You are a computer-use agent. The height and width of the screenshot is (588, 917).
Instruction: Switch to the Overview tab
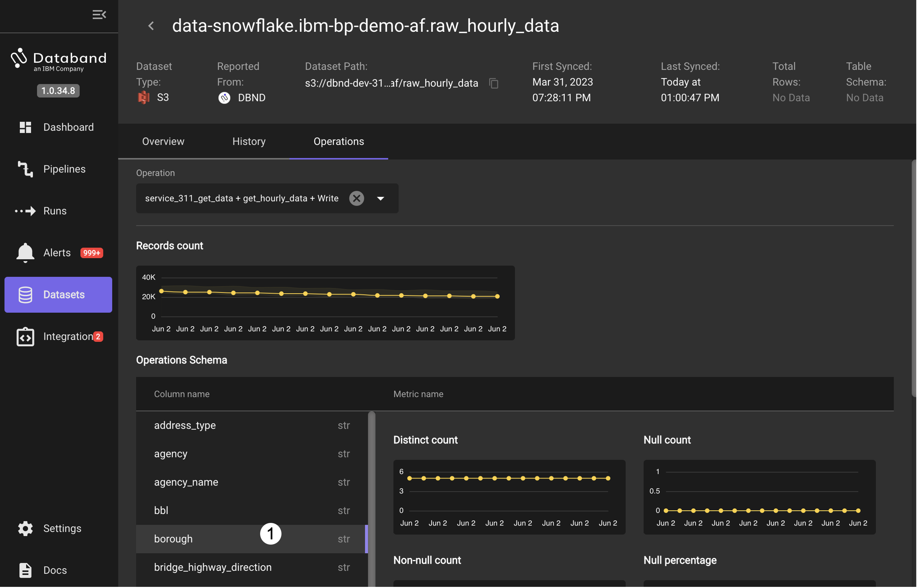163,142
